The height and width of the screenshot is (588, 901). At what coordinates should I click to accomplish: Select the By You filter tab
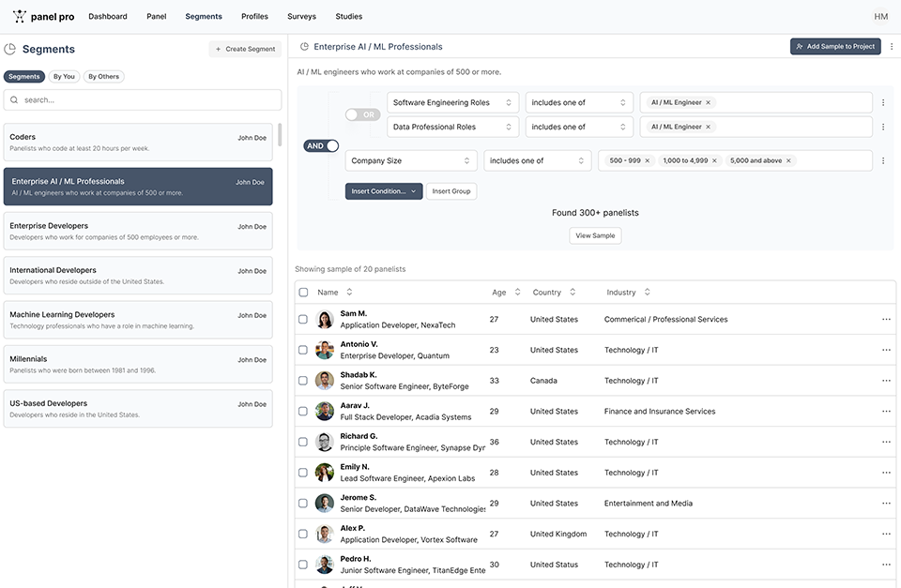65,76
